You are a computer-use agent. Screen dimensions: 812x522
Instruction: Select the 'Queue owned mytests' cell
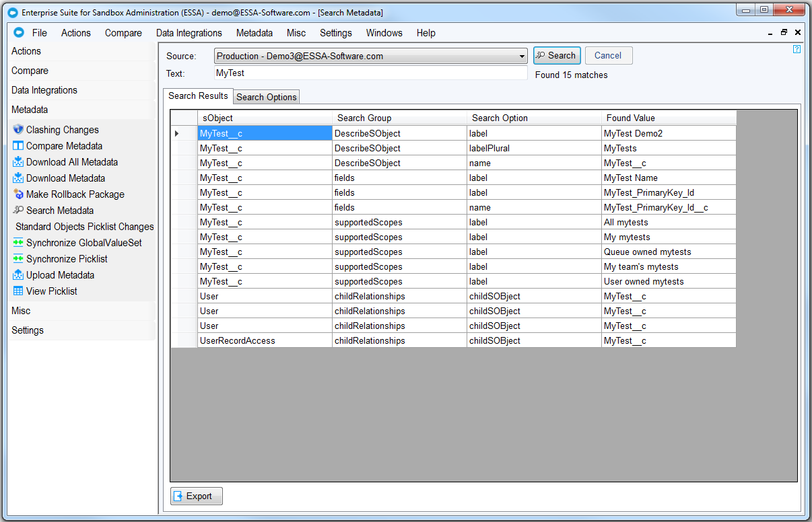coord(669,252)
